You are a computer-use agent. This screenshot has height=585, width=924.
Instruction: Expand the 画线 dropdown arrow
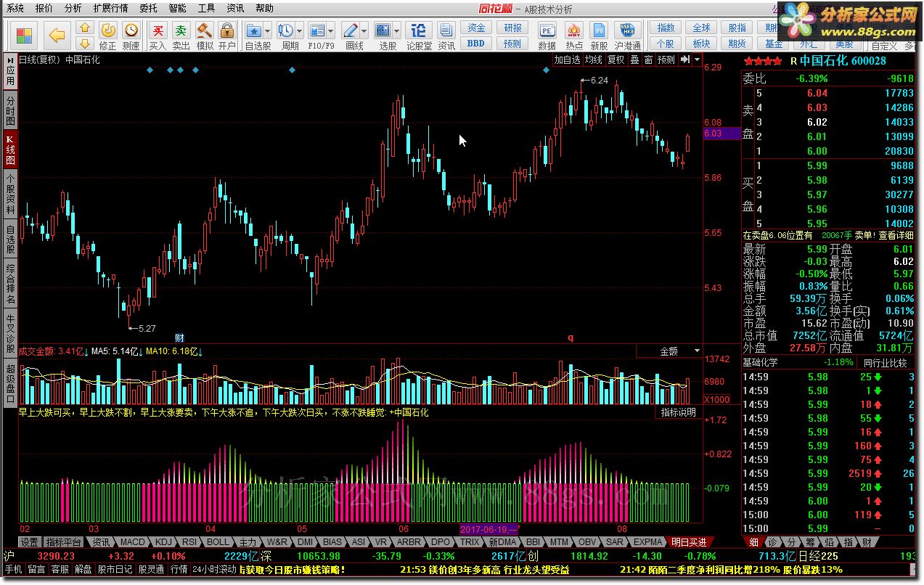(365, 31)
